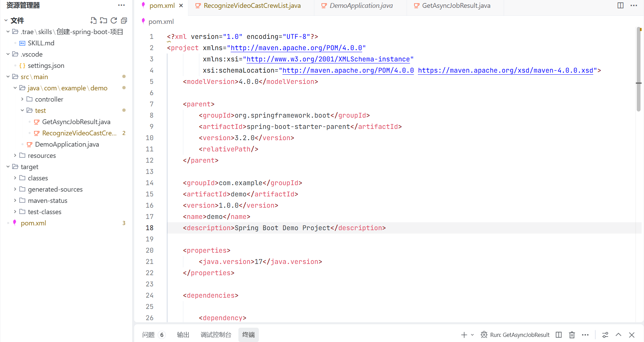644x342 pixels.
Task: Click the settings.json braces icon
Action: point(22,65)
